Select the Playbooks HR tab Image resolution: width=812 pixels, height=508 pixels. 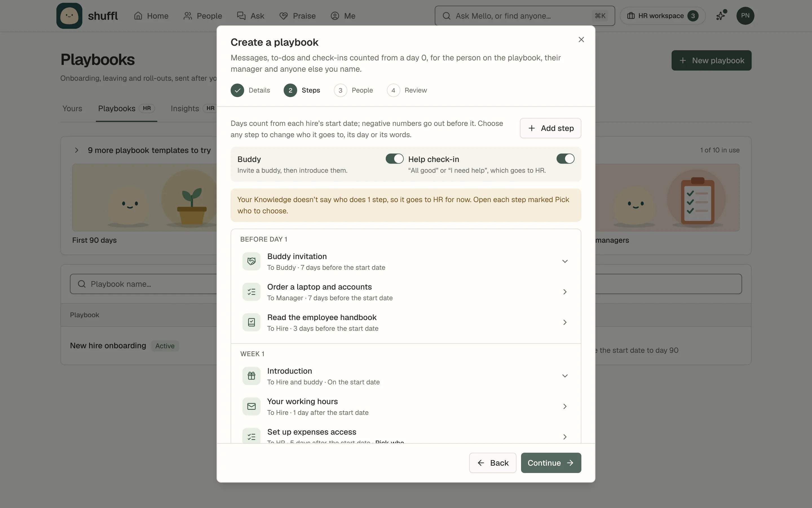click(126, 109)
